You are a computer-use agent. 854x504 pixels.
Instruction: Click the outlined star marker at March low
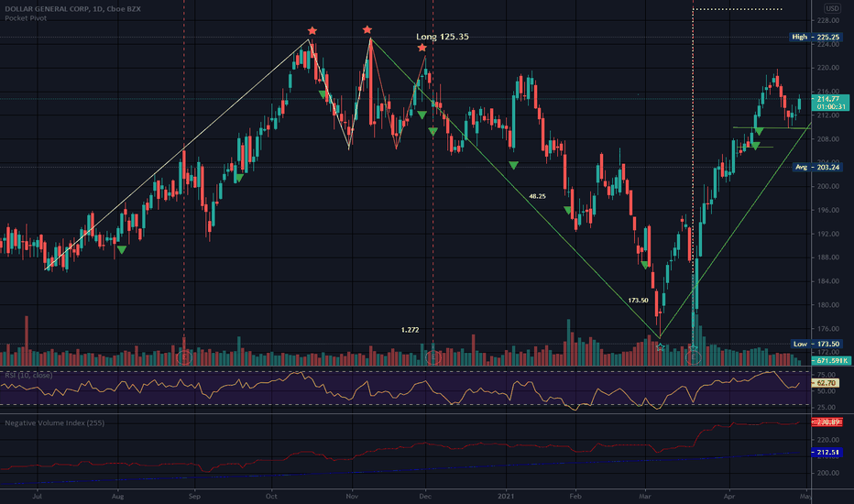(x=660, y=346)
